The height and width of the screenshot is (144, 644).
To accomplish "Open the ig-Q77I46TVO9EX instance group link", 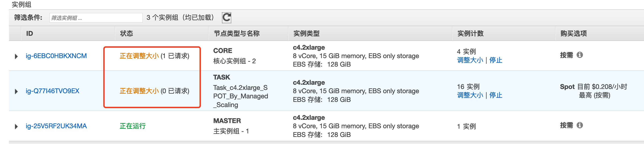I will pyautogui.click(x=52, y=91).
